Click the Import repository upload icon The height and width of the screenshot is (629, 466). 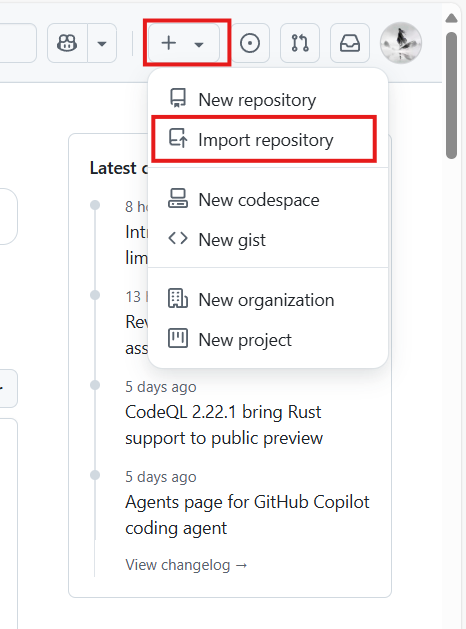pos(178,138)
